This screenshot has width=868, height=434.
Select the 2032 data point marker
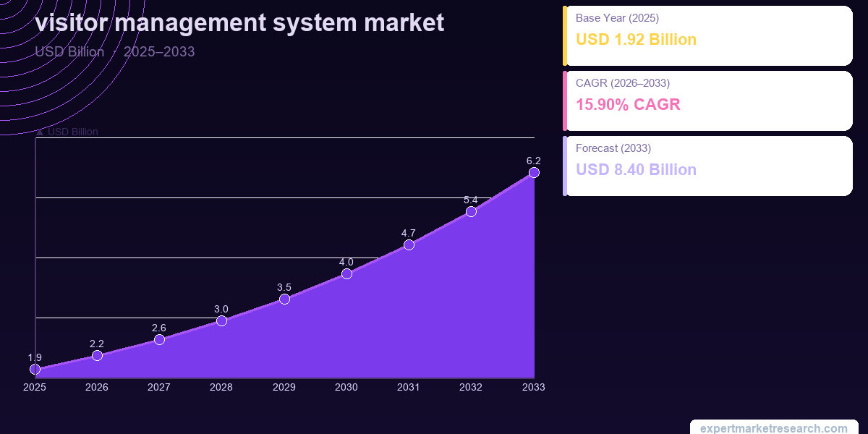[471, 211]
